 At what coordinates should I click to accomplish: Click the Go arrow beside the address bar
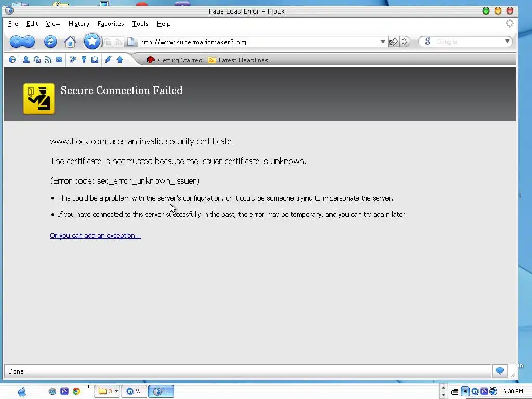point(404,42)
